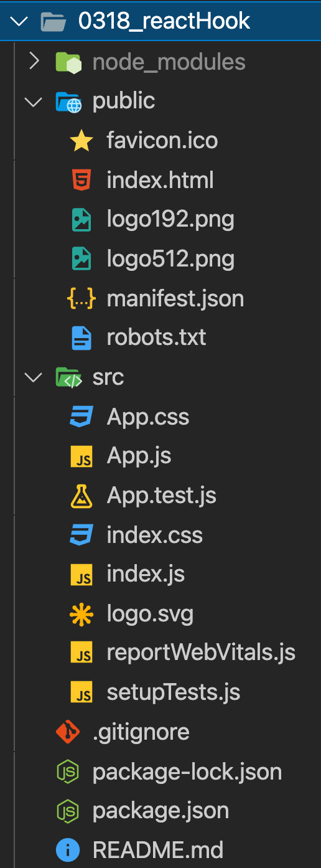Select the node_modules folder name
The width and height of the screenshot is (321, 868).
(x=169, y=62)
